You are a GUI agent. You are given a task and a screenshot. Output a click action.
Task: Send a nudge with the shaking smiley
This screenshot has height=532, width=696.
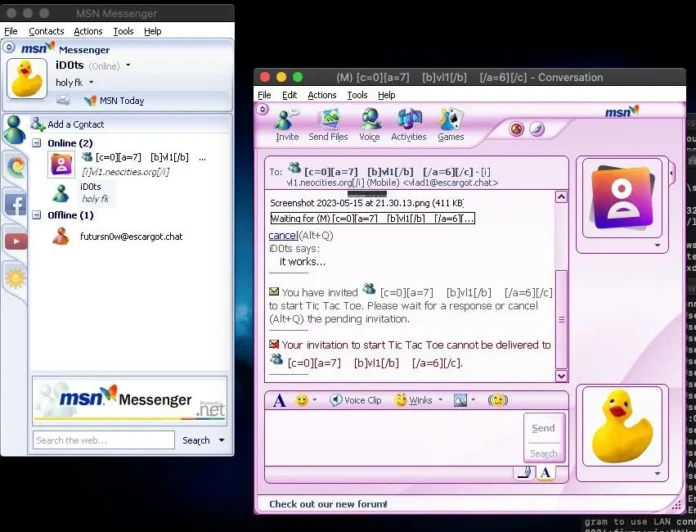pos(498,400)
